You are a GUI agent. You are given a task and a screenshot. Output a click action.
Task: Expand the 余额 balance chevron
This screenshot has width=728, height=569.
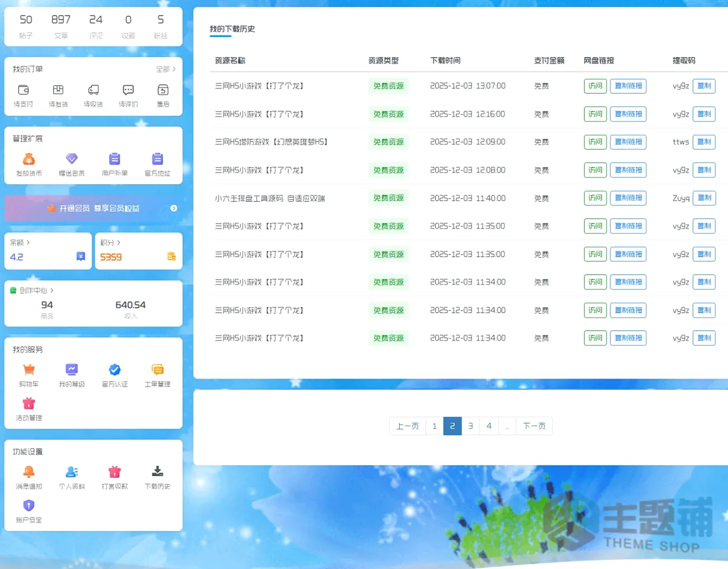[28, 242]
